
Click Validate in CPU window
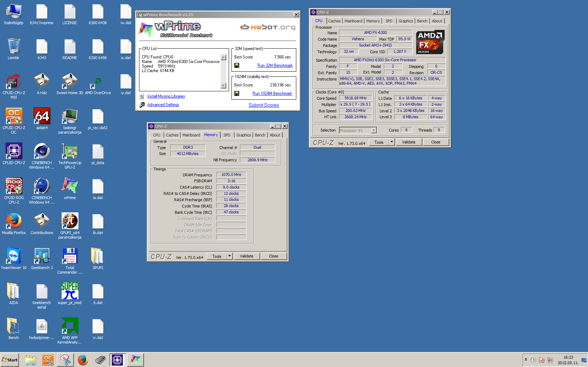409,142
